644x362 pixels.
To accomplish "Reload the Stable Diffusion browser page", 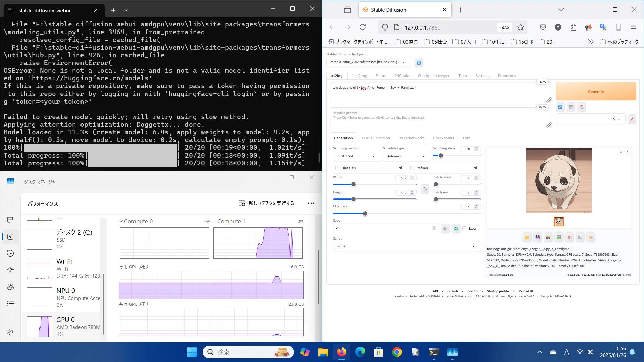I will click(x=363, y=27).
